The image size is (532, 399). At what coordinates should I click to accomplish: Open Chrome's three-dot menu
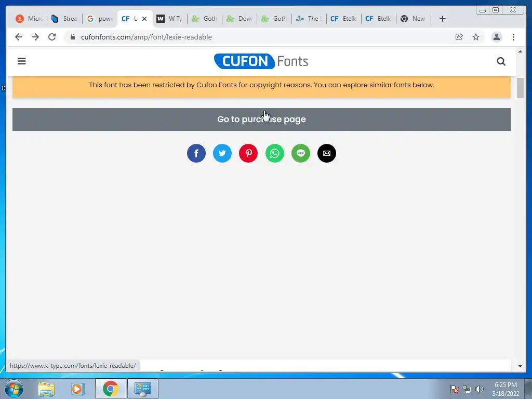click(514, 37)
